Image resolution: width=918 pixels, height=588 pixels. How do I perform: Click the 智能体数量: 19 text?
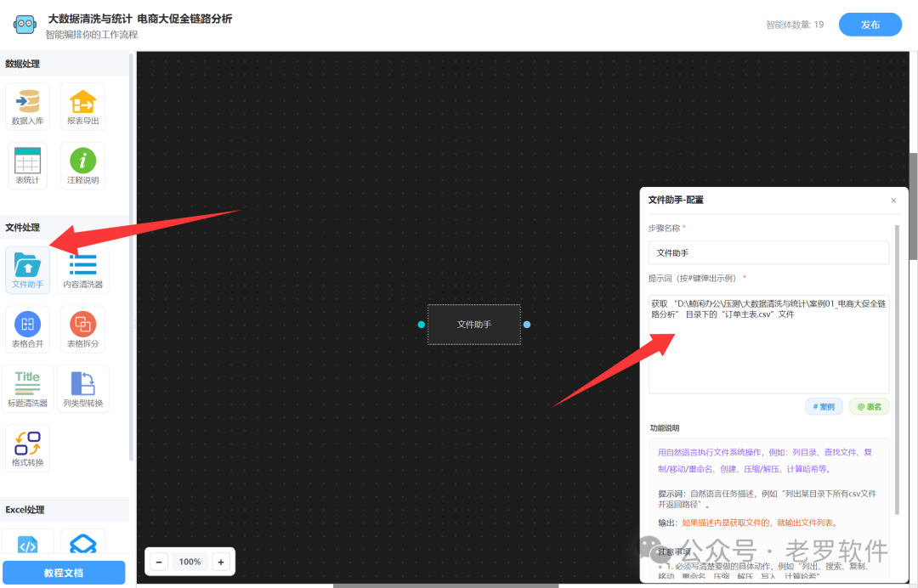pyautogui.click(x=795, y=25)
